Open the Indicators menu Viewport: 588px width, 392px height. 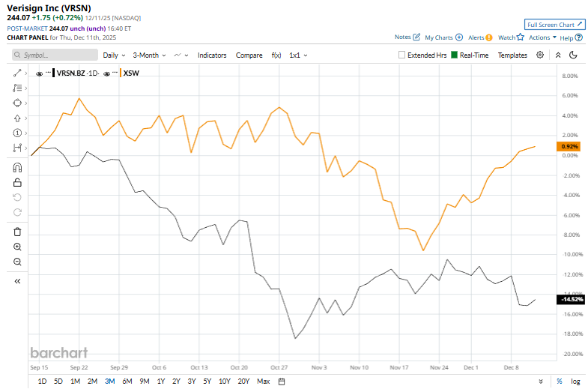212,55
